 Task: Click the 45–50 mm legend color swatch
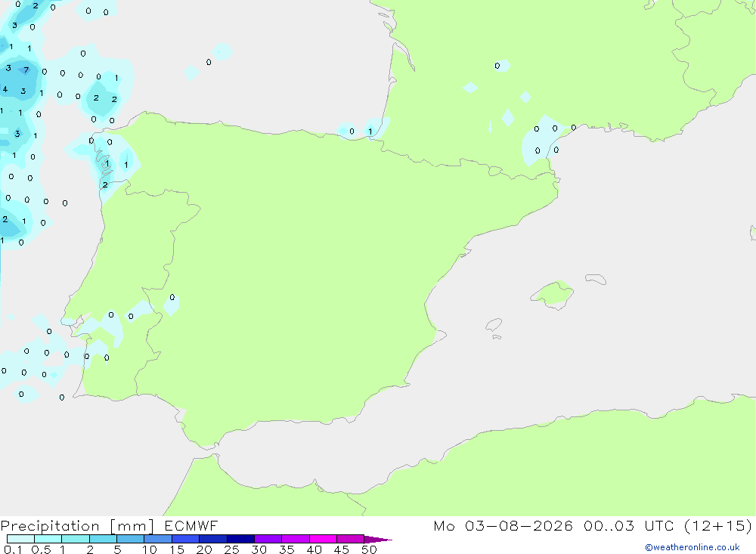click(x=351, y=539)
